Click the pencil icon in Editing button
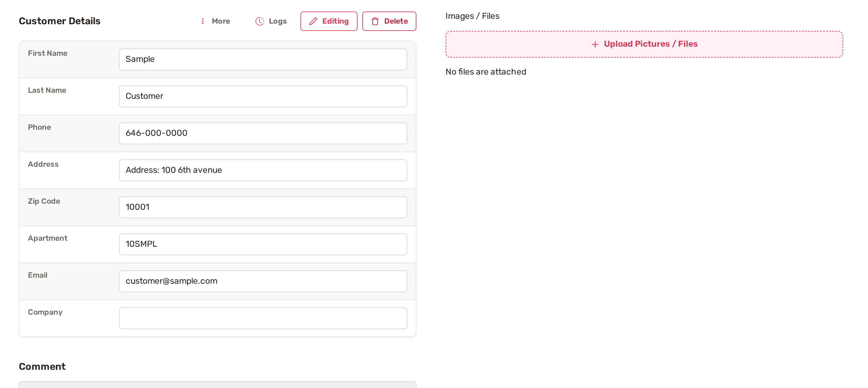 coord(313,21)
